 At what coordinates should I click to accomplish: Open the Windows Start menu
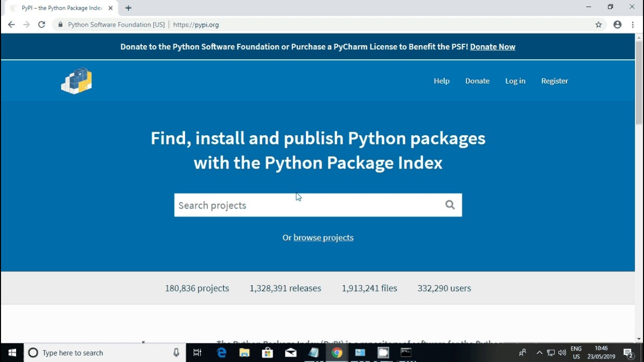click(12, 352)
